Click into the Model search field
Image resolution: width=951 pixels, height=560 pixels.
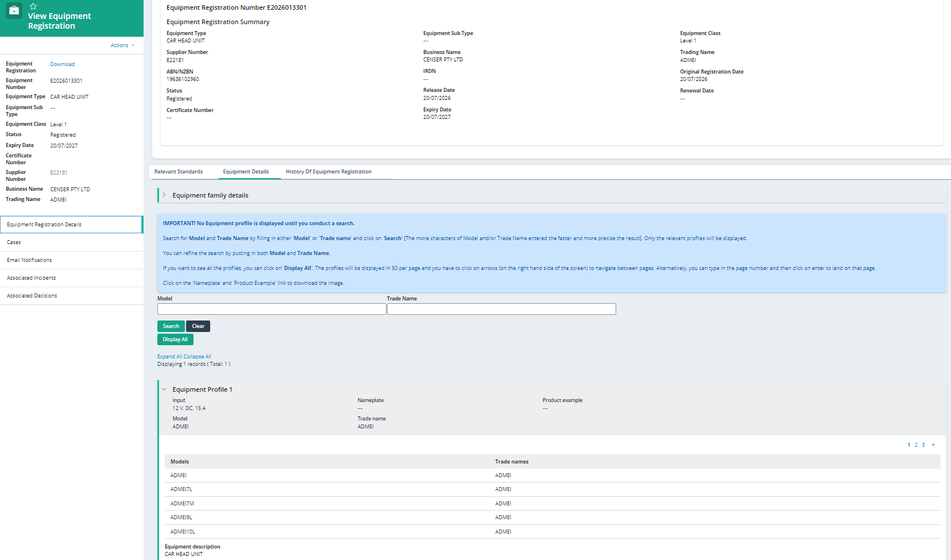(272, 309)
